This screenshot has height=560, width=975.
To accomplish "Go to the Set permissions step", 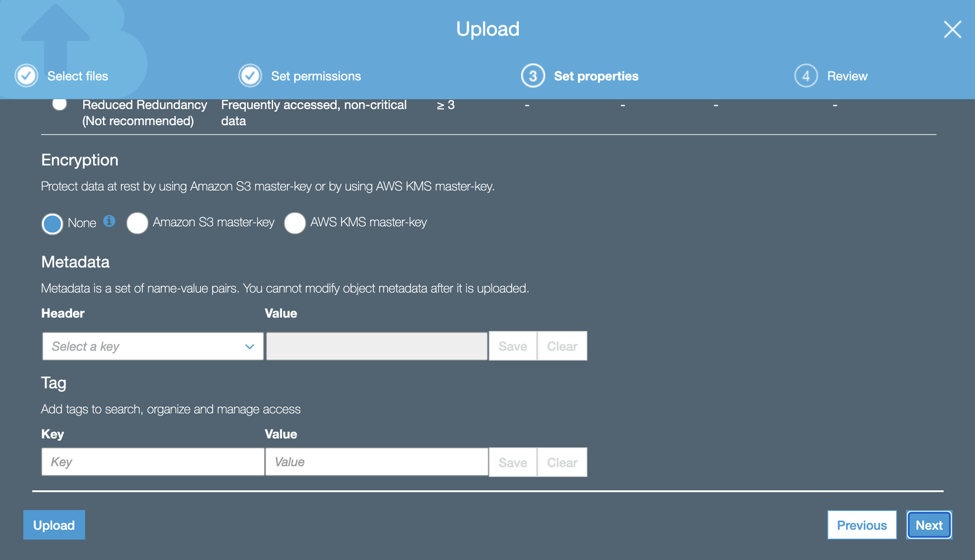I will 316,76.
